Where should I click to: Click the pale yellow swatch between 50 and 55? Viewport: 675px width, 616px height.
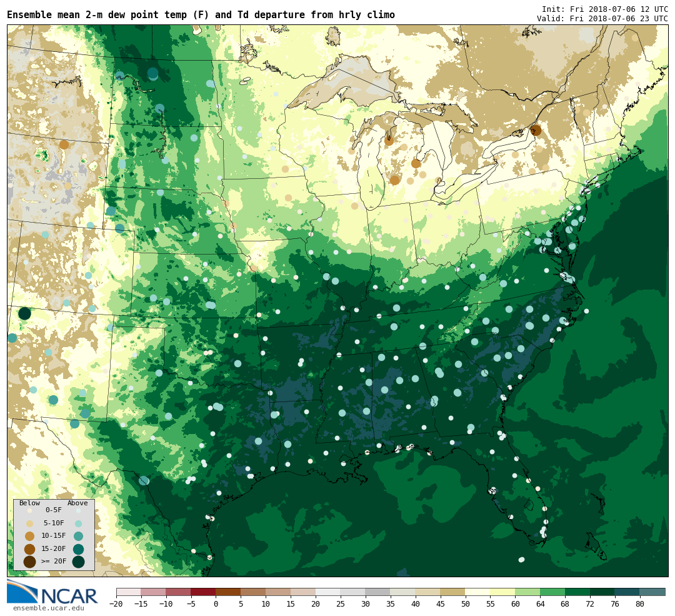pyautogui.click(x=478, y=592)
